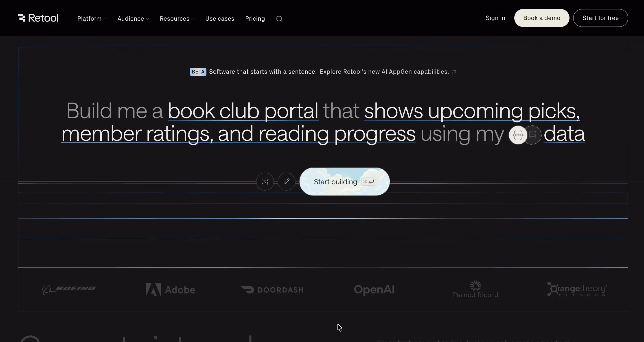
Task: Expand the Platform dropdown menu
Action: click(x=92, y=18)
